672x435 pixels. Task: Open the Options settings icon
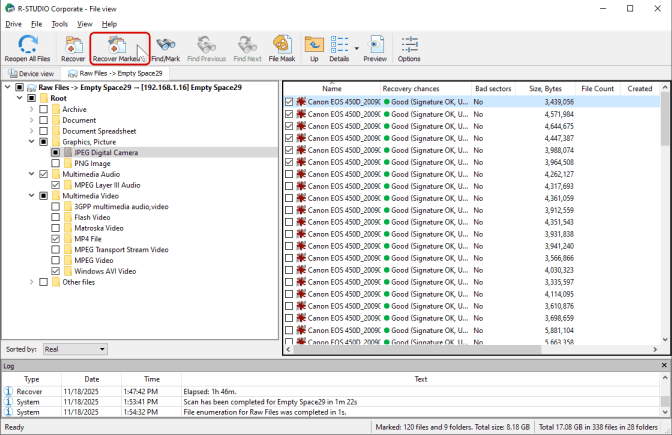[409, 48]
